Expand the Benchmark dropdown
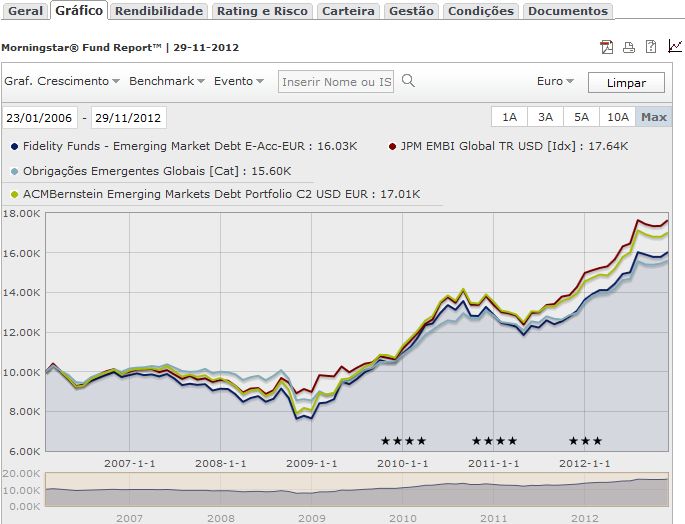 (166, 81)
